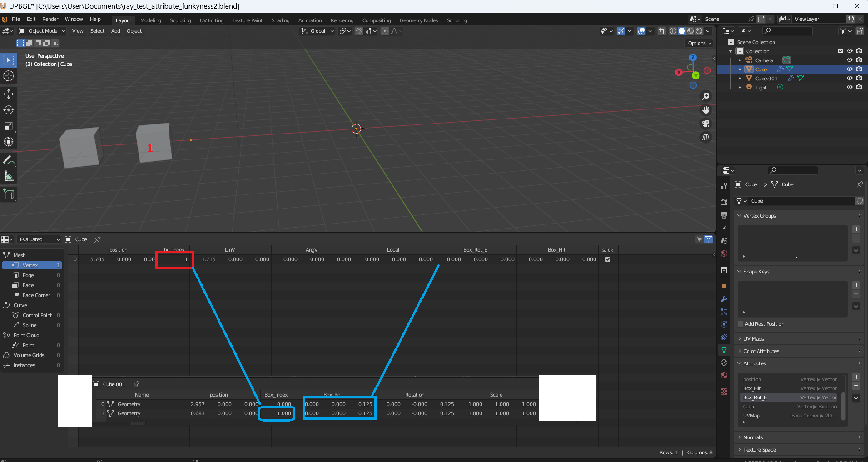Add a new vertex group with plus
The height and width of the screenshot is (462, 868).
pyautogui.click(x=856, y=229)
